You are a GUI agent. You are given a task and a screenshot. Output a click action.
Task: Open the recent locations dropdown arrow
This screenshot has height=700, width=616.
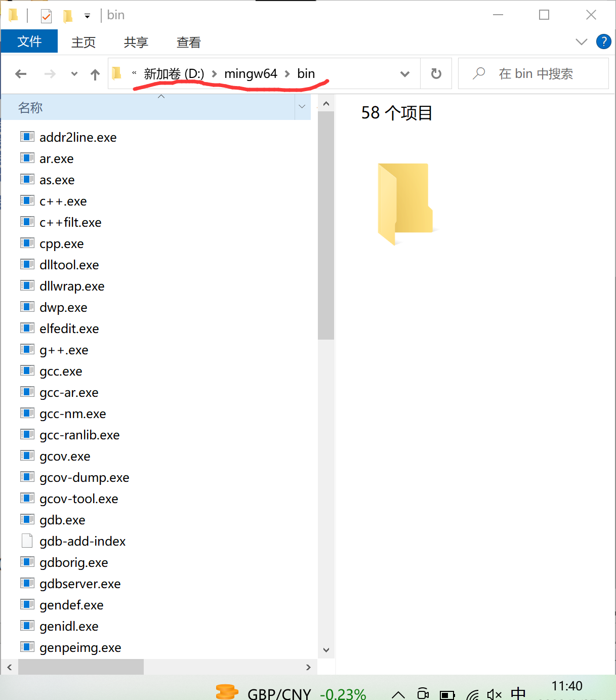click(74, 74)
